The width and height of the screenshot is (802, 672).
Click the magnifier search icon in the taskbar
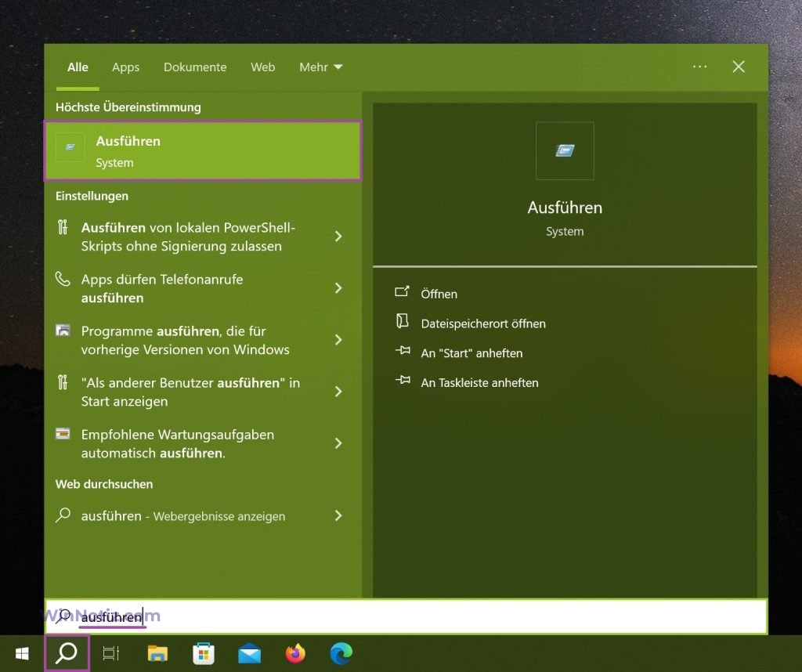(66, 652)
